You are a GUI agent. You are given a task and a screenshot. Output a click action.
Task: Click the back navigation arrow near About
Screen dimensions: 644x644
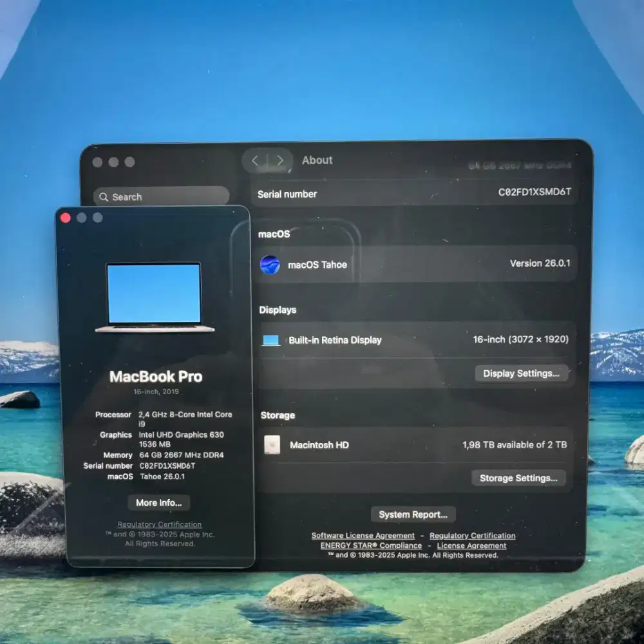pos(256,160)
